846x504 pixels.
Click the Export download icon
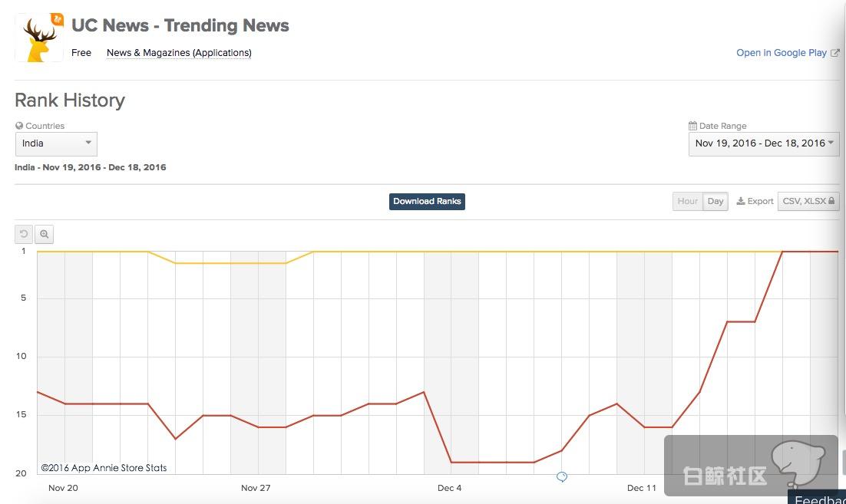(x=741, y=201)
